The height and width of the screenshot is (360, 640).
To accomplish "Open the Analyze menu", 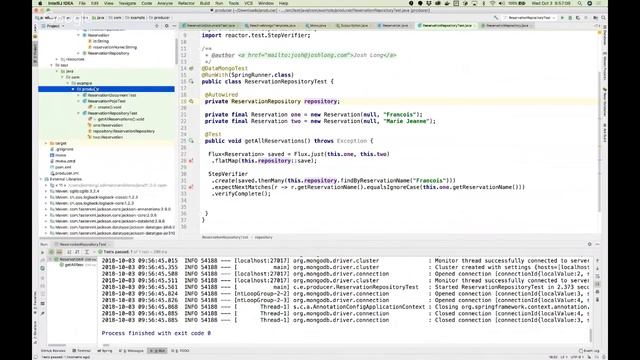I will click(165, 3).
